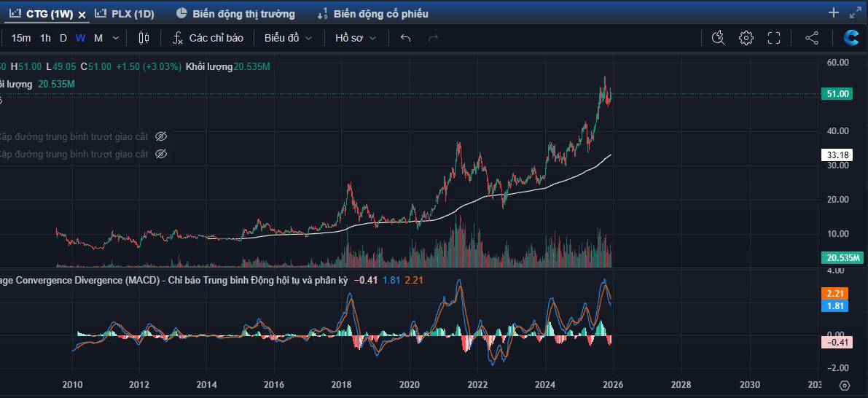Expand the chart panel with diagonal arrows
868x398 pixels.
pos(856,12)
